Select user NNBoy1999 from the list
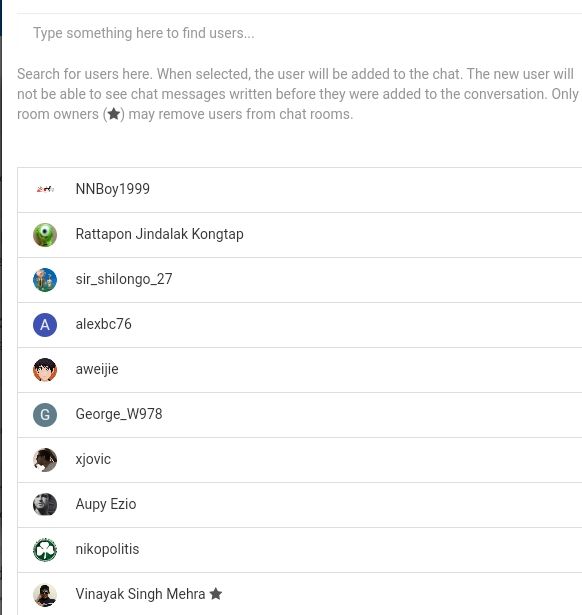The image size is (582, 615). 113,189
